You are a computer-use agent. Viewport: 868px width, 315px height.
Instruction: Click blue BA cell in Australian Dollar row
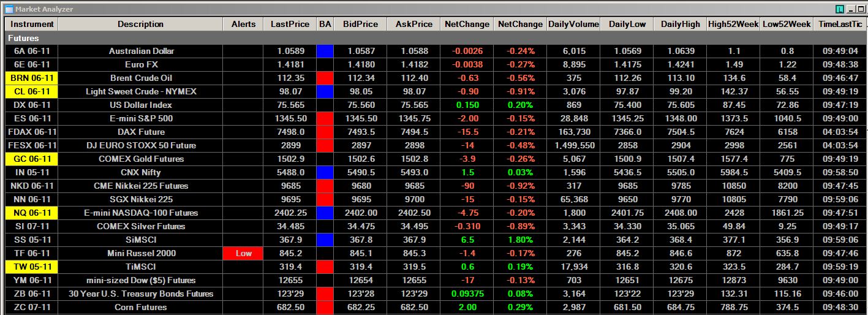click(325, 51)
